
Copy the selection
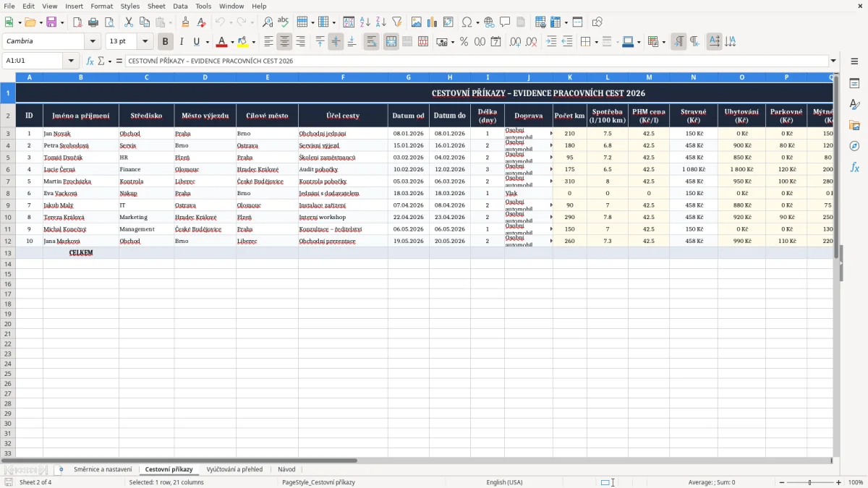coord(145,22)
